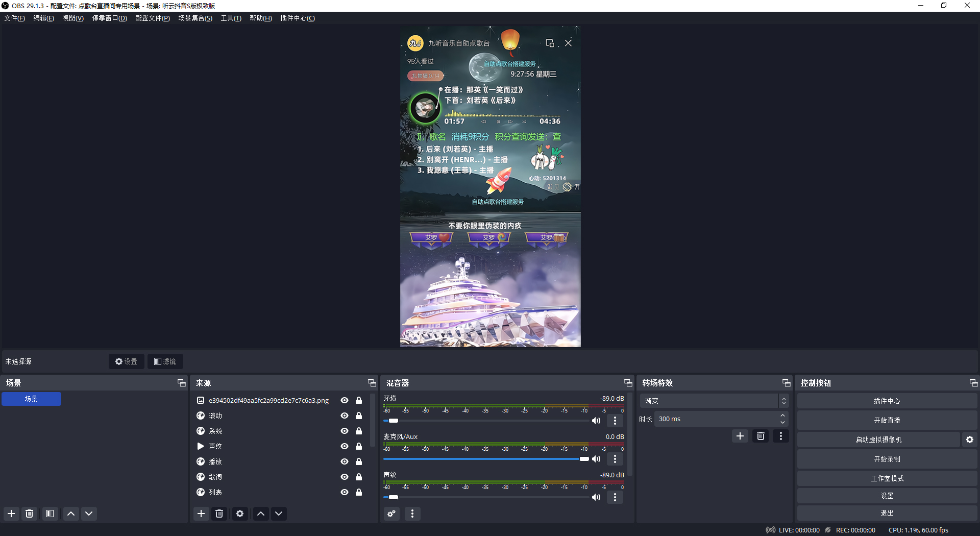The width and height of the screenshot is (980, 536).
Task: Unlock the 声纹 source lock icon
Action: coord(359,446)
